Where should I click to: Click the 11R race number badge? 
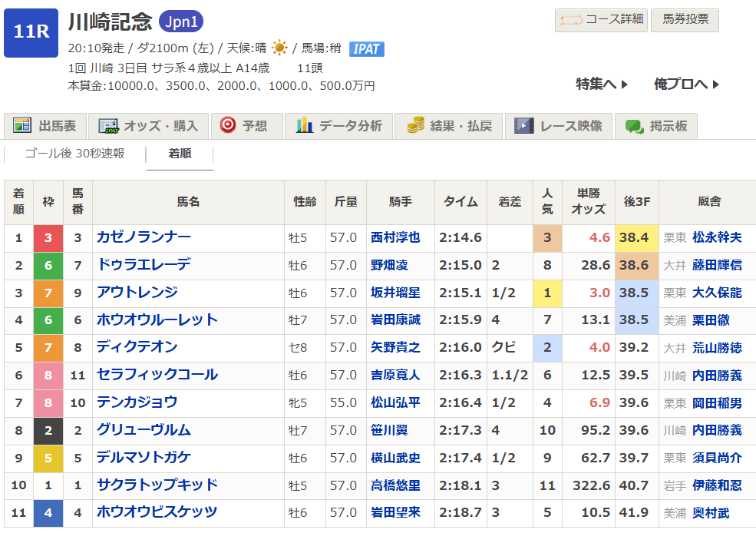pos(31,33)
